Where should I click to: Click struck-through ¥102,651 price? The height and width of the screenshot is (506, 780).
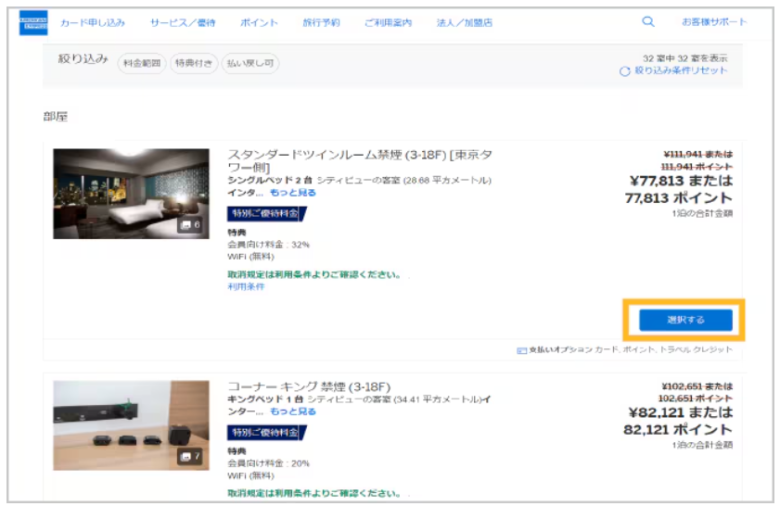[x=697, y=386]
